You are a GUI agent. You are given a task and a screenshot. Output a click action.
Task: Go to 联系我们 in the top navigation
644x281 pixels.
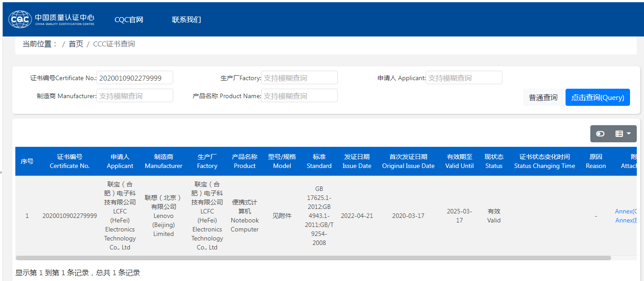pyautogui.click(x=186, y=20)
